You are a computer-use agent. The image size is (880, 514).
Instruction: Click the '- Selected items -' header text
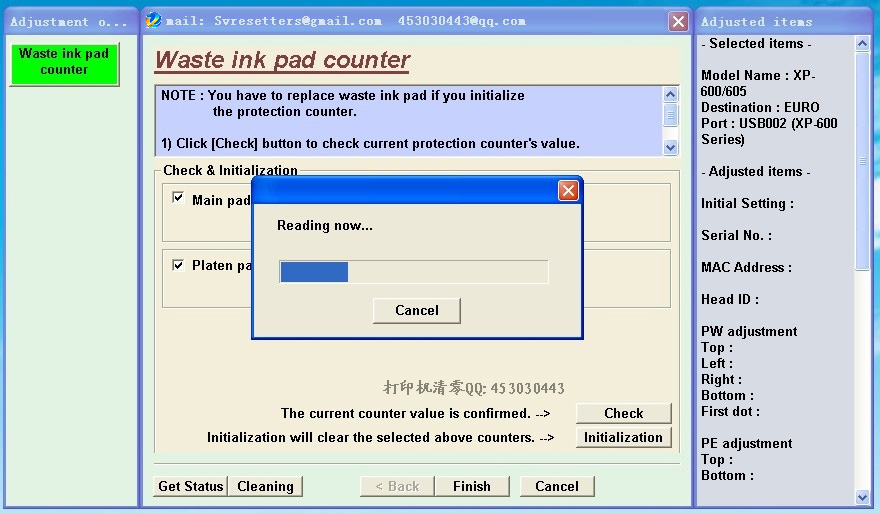pos(756,44)
